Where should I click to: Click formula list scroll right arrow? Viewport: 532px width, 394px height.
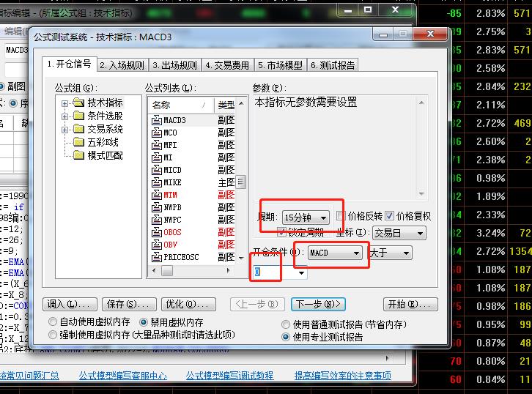point(229,270)
